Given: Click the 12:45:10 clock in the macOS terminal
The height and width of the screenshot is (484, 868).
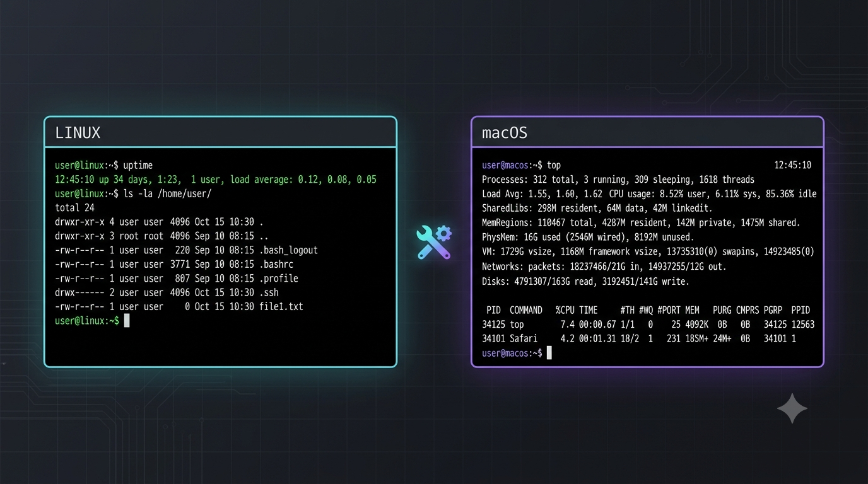Looking at the screenshot, I should point(793,165).
